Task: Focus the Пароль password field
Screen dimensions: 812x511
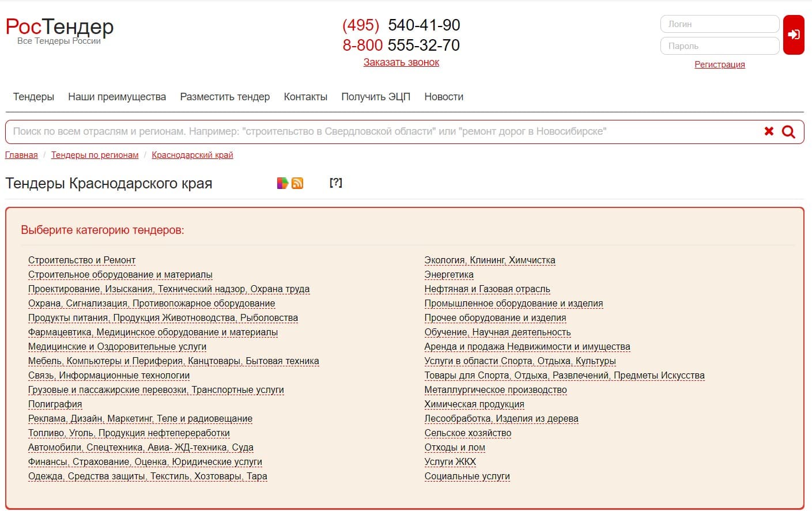Action: pos(719,46)
